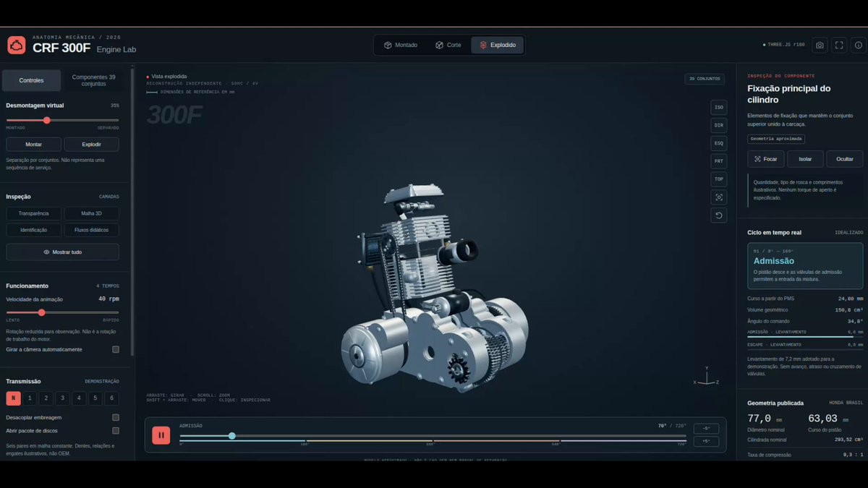Click the Desmontagem virtual slider handle
Image resolution: width=868 pixels, height=488 pixels.
(x=47, y=121)
